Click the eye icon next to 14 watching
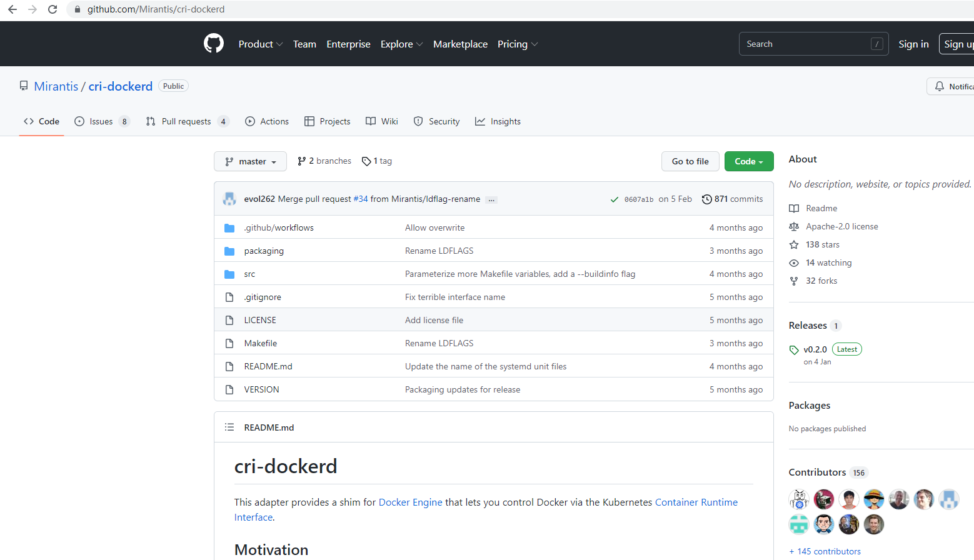The image size is (974, 560). pyautogui.click(x=794, y=263)
